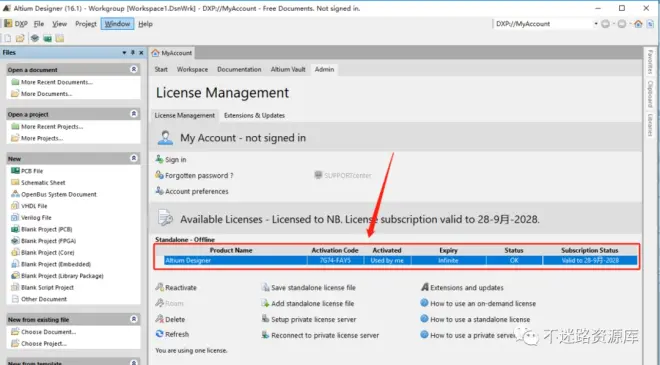This screenshot has width=660, height=365.
Task: Create a Blank Project (Core)
Action: click(x=48, y=253)
